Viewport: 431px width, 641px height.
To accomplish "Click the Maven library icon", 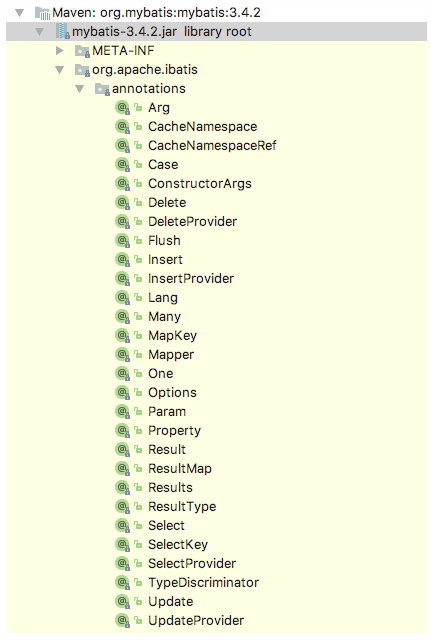I will point(43,13).
